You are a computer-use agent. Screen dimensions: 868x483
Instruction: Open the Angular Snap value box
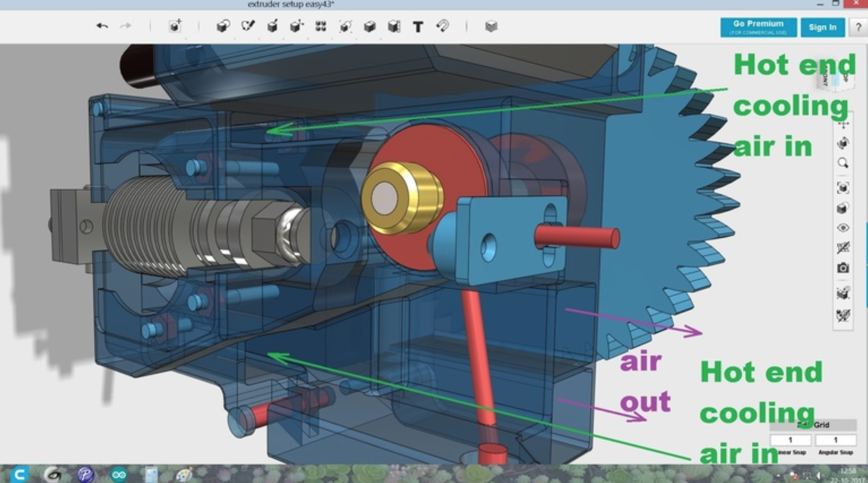click(x=836, y=440)
